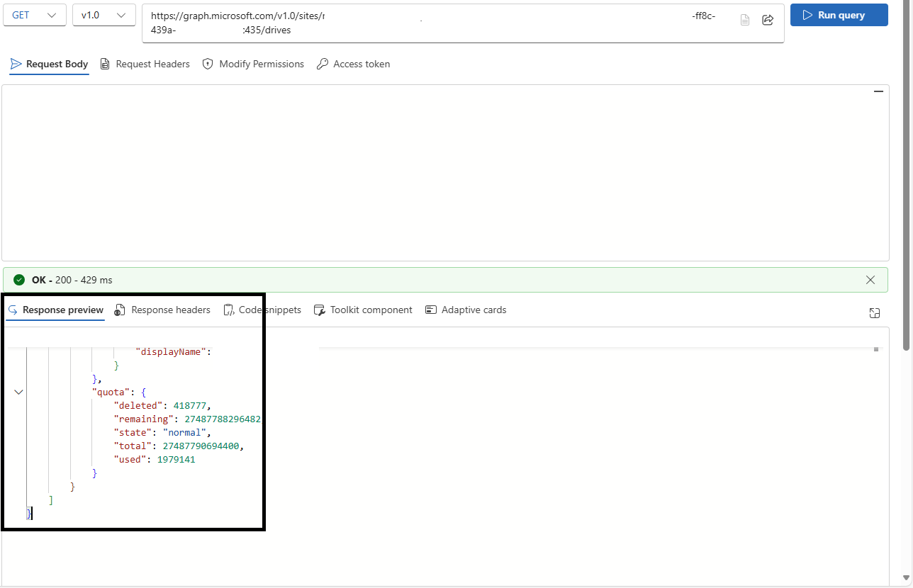Open the Modify Permissions tab

(253, 64)
